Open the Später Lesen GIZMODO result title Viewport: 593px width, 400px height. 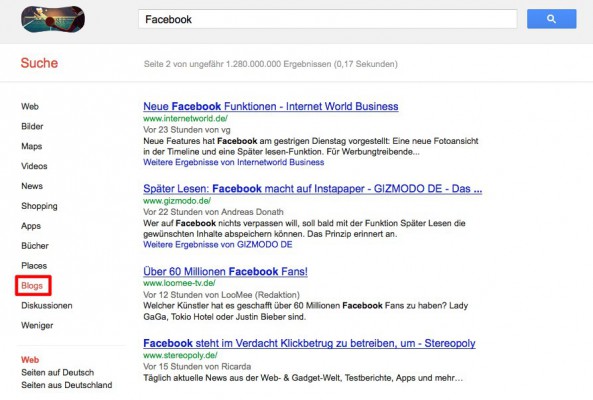point(313,189)
